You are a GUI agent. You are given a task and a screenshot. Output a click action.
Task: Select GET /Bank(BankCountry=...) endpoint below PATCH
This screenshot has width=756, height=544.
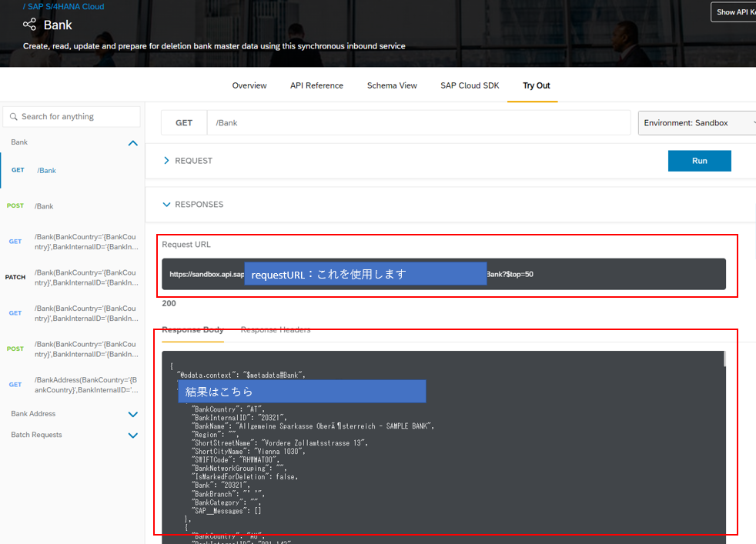coord(72,313)
